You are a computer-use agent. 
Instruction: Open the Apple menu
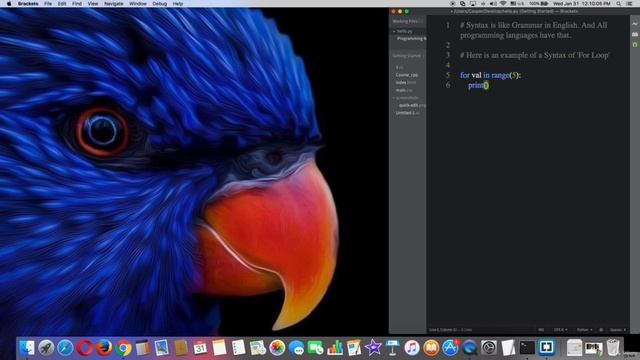coord(9,4)
